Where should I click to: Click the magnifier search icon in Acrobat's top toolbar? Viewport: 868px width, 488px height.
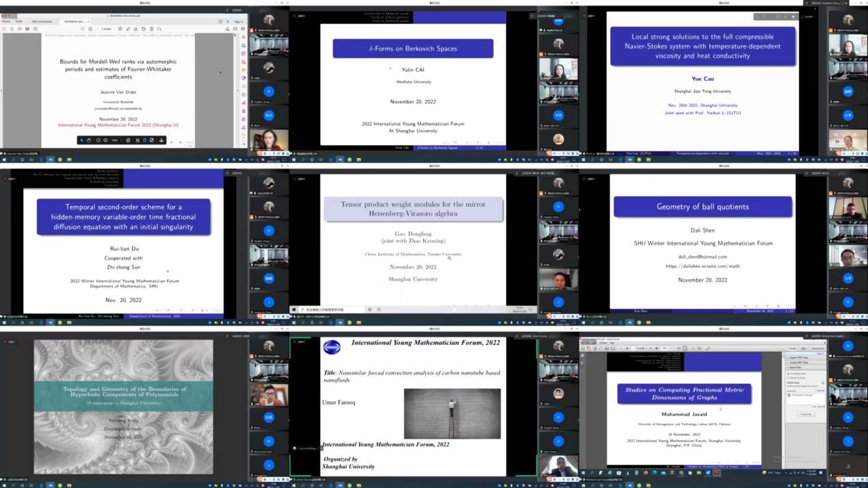click(x=36, y=29)
